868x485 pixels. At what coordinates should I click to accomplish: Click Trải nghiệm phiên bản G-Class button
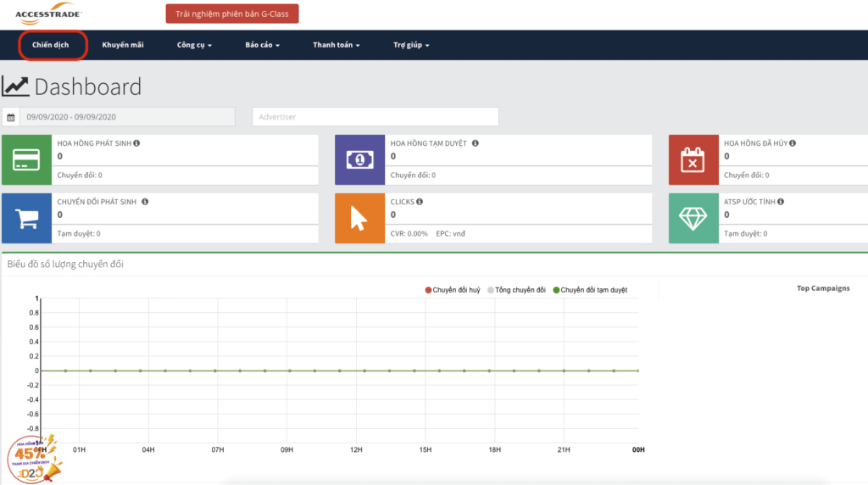(232, 14)
